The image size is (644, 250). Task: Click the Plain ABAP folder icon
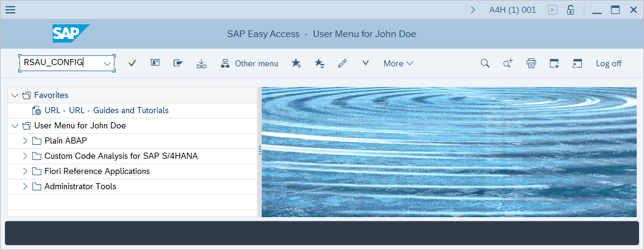[37, 141]
